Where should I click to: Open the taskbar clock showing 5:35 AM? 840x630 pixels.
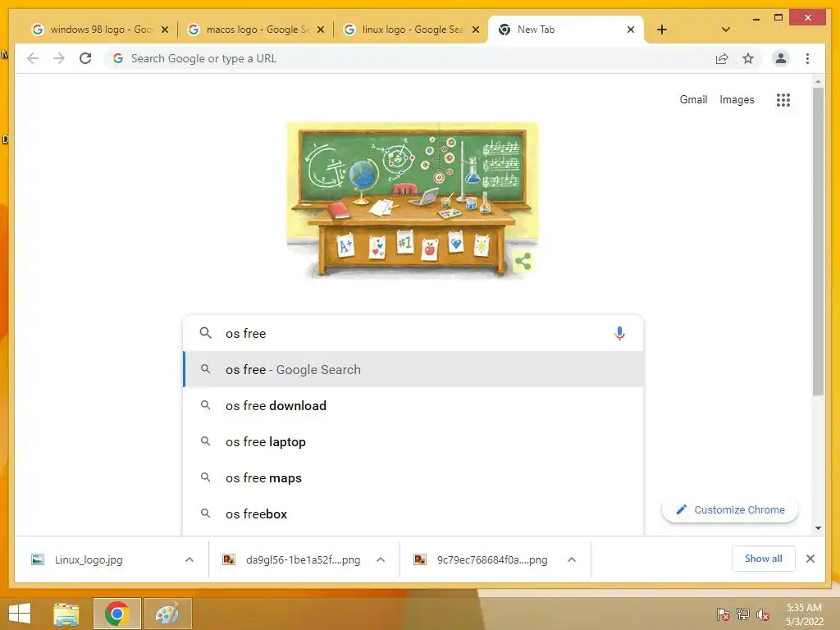804,614
